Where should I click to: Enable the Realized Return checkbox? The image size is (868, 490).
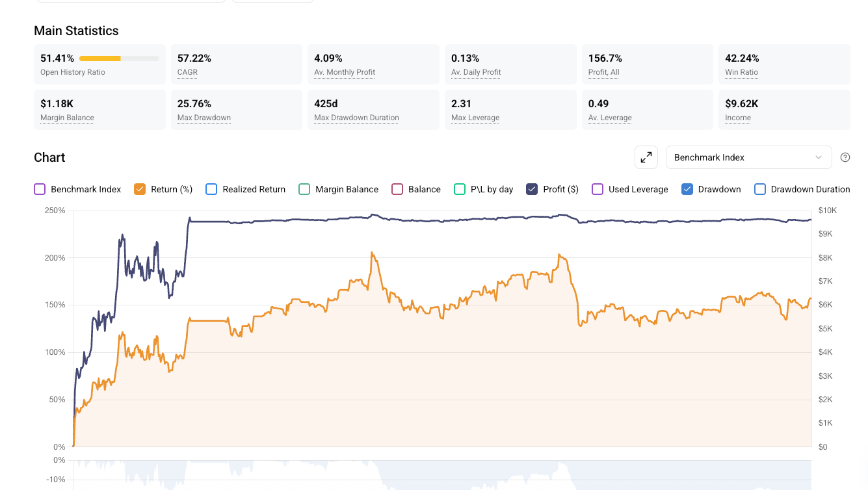[211, 189]
